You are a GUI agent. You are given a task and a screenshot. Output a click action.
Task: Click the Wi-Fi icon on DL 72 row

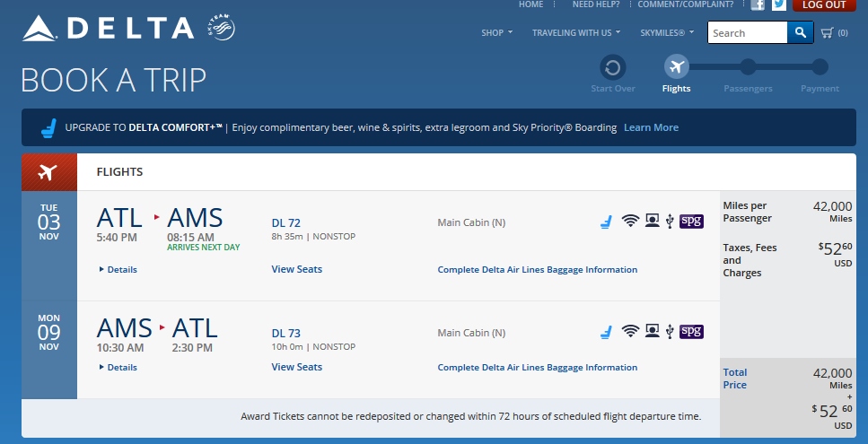click(x=630, y=222)
